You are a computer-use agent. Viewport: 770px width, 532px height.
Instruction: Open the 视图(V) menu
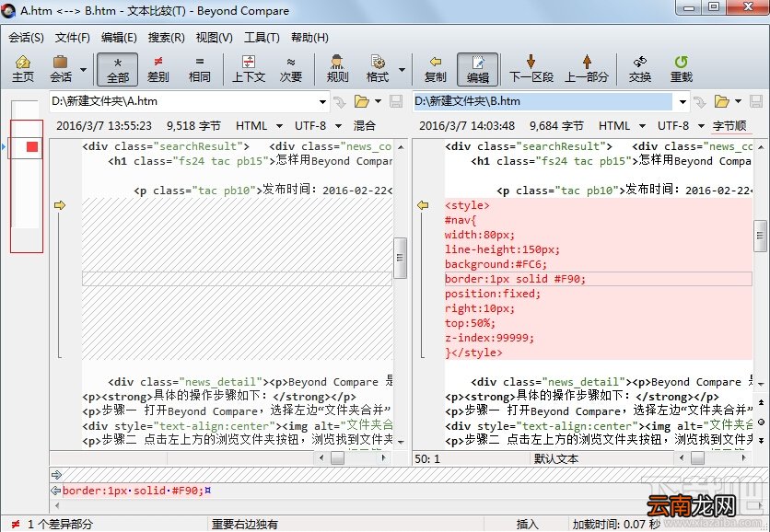pyautogui.click(x=214, y=38)
